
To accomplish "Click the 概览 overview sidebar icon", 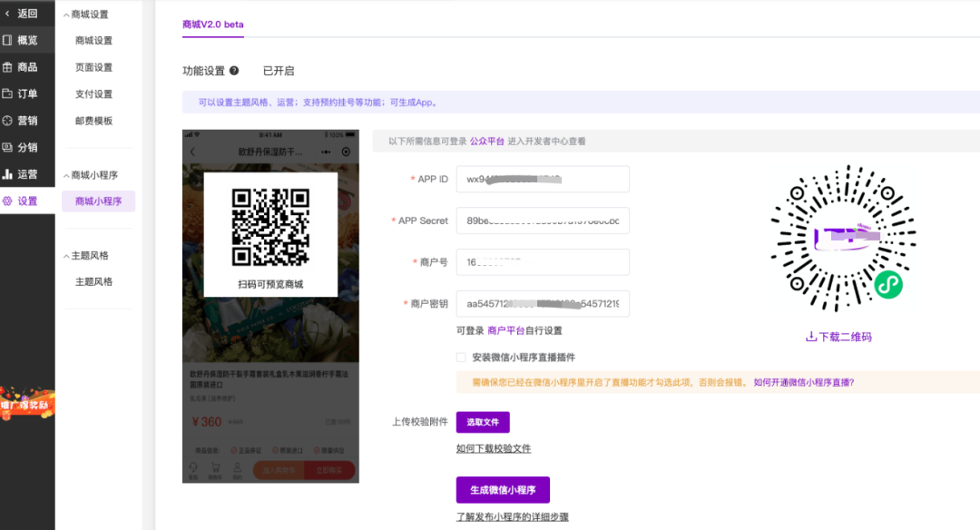I will click(8, 40).
